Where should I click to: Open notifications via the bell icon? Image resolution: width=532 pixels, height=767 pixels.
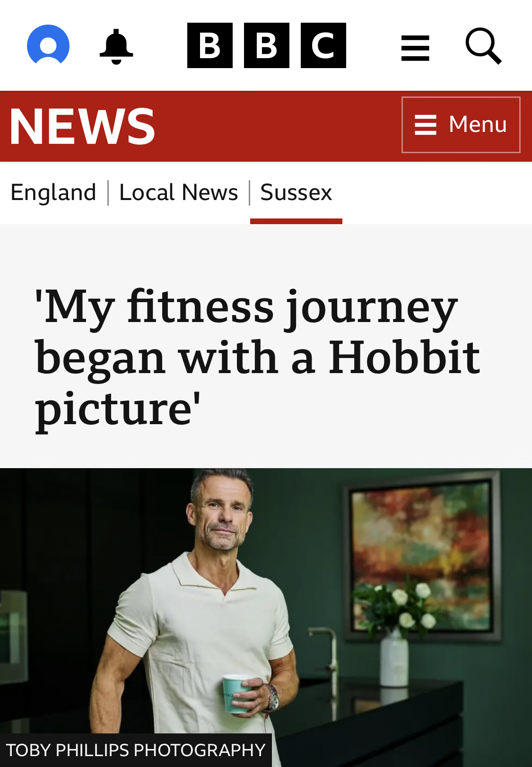tap(116, 46)
